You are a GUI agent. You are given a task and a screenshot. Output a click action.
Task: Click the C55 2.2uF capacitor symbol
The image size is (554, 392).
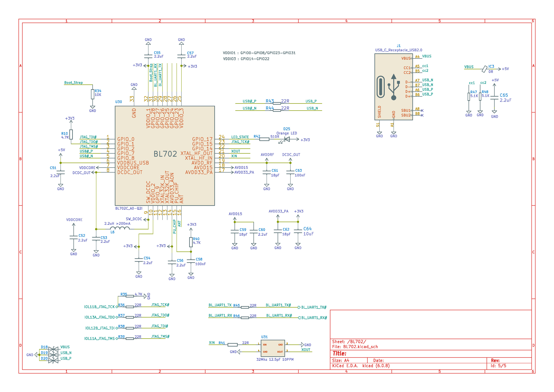(148, 56)
